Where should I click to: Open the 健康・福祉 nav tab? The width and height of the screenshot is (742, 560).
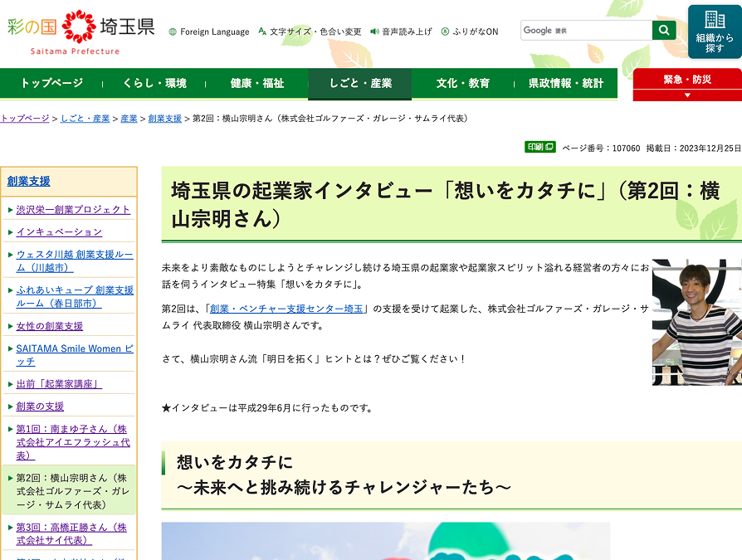click(x=257, y=83)
